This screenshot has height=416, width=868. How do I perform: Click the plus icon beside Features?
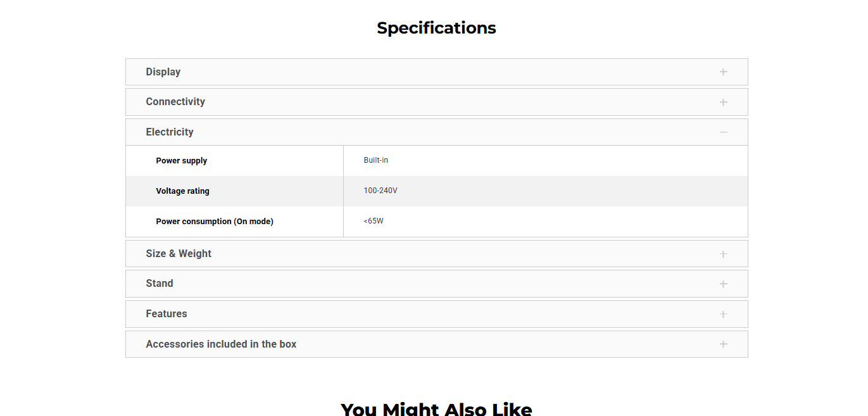point(723,314)
